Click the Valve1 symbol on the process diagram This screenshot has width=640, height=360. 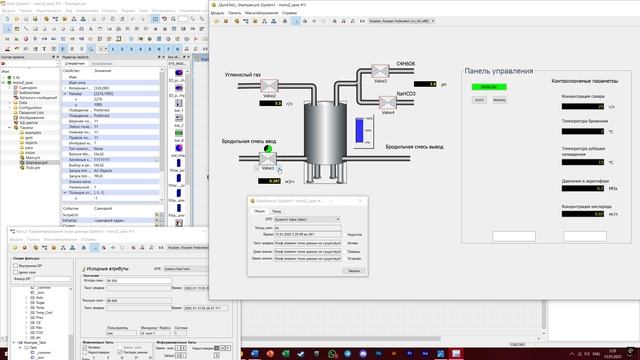[268, 158]
